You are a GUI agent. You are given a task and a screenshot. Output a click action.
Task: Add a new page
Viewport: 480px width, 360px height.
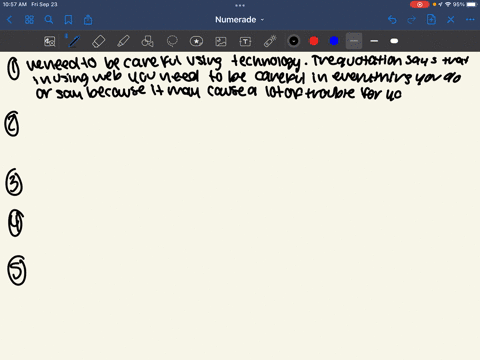click(x=431, y=20)
